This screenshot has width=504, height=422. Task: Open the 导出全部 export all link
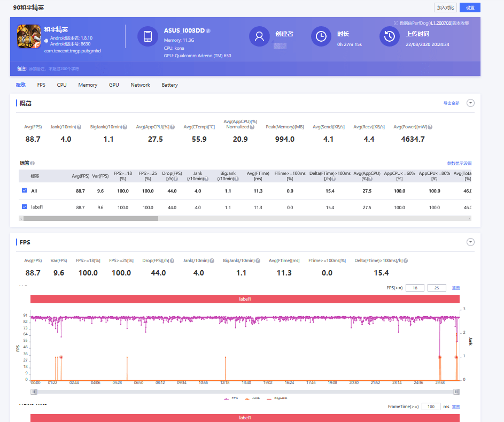click(x=451, y=103)
